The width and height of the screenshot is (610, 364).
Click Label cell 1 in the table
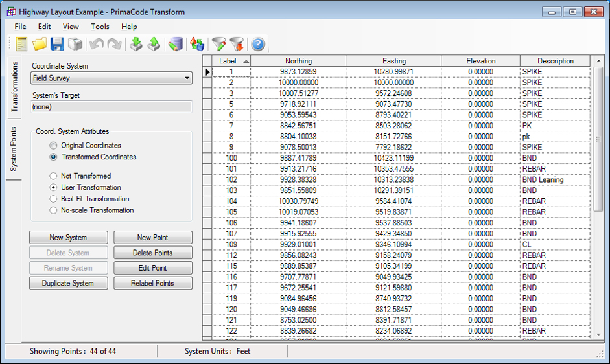pyautogui.click(x=231, y=71)
